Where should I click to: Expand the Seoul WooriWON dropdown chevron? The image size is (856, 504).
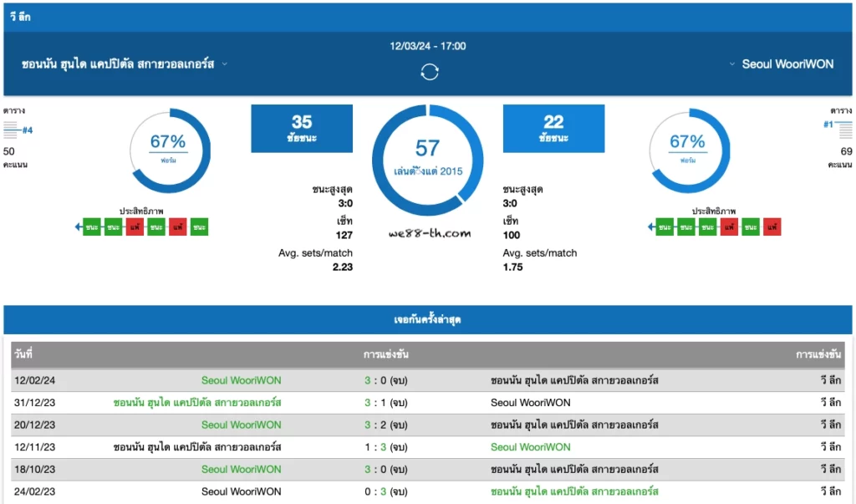pos(732,64)
